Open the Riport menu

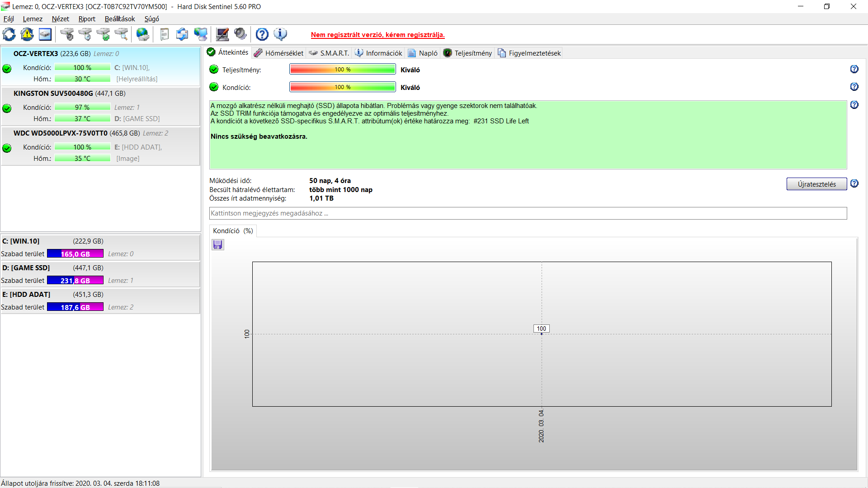pyautogui.click(x=87, y=19)
